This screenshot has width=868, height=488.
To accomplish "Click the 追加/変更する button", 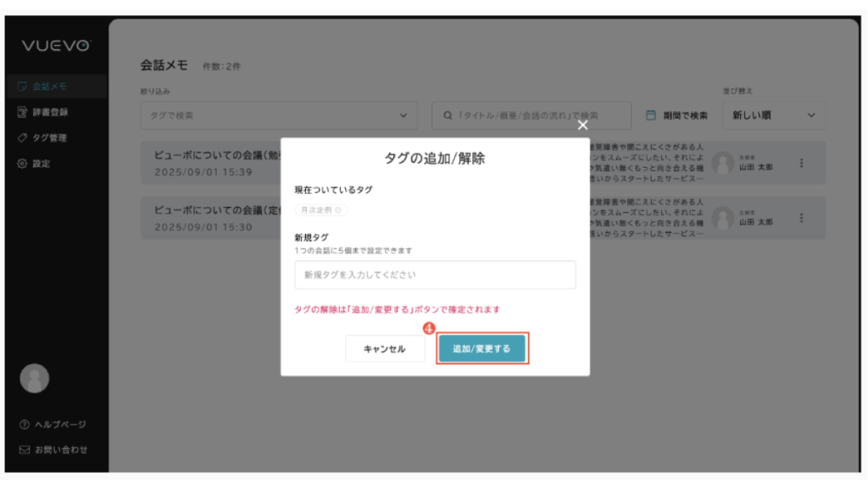I will [482, 348].
